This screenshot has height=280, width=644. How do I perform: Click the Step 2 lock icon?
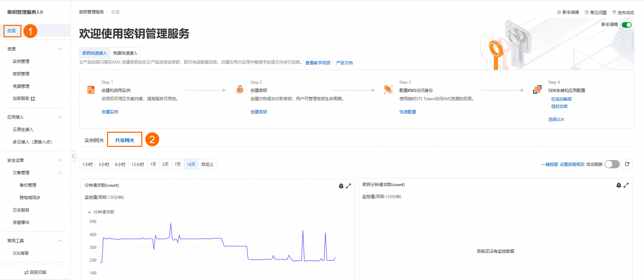240,90
